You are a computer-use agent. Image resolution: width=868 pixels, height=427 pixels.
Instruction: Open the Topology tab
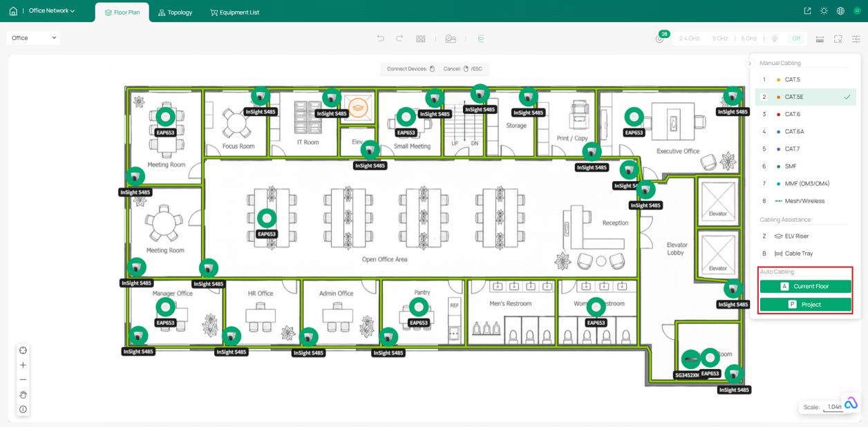tap(176, 12)
